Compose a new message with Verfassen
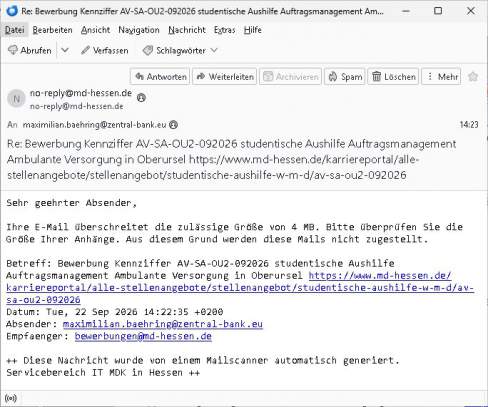488x407 pixels. click(x=105, y=51)
